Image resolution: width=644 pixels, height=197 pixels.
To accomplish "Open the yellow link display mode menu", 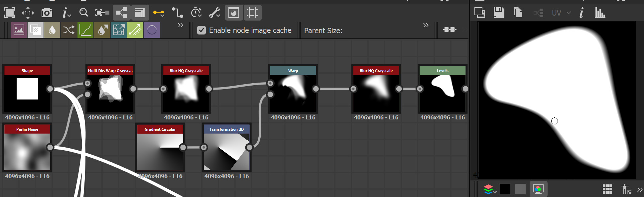I will (159, 13).
